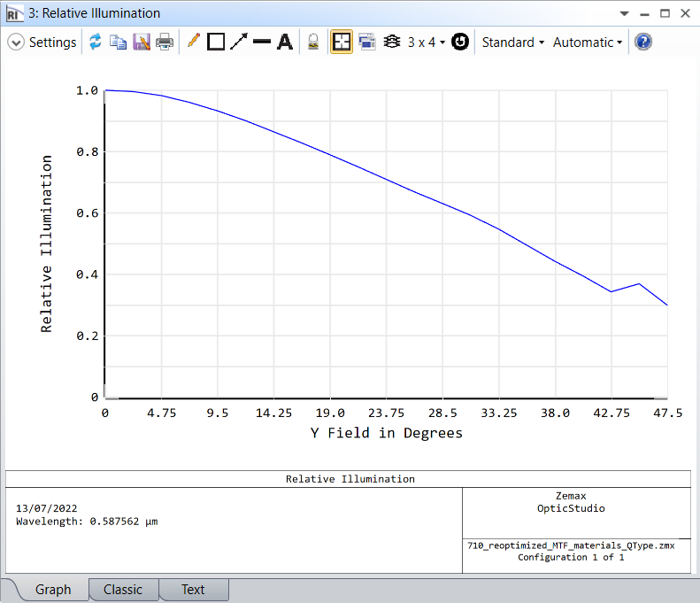Viewport: 700px width, 603px height.
Task: Switch to the Text tab
Action: (193, 590)
